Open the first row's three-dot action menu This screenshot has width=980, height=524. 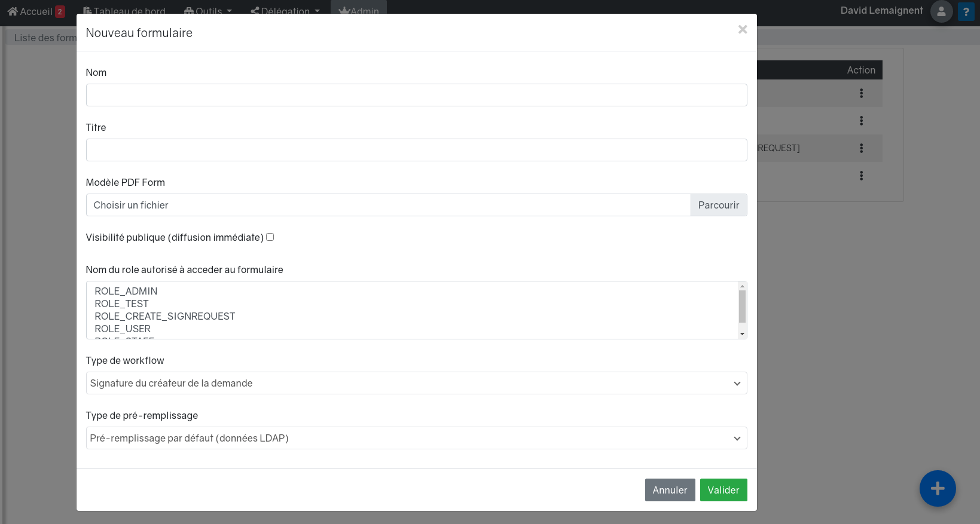pyautogui.click(x=861, y=93)
